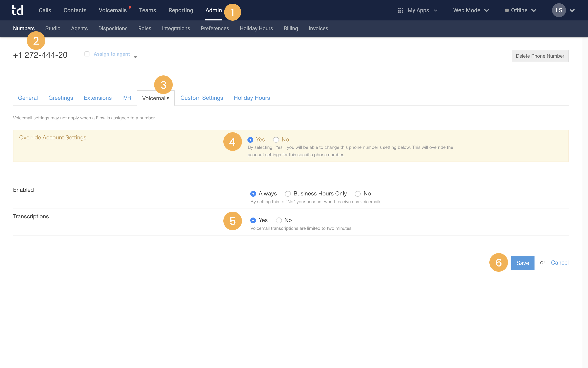The width and height of the screenshot is (588, 368).
Task: Open Dispositions admin page
Action: (x=113, y=28)
